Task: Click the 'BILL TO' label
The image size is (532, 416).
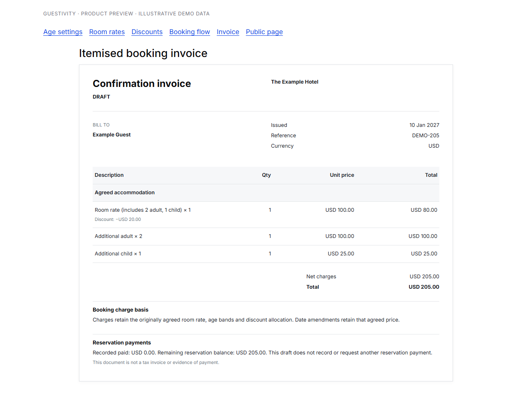Action: (x=101, y=125)
